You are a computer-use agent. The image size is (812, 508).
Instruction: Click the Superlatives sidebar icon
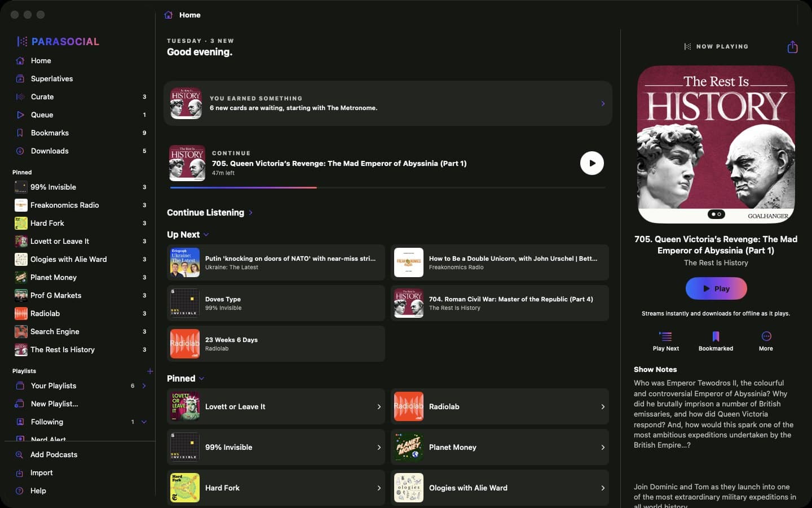(20, 78)
